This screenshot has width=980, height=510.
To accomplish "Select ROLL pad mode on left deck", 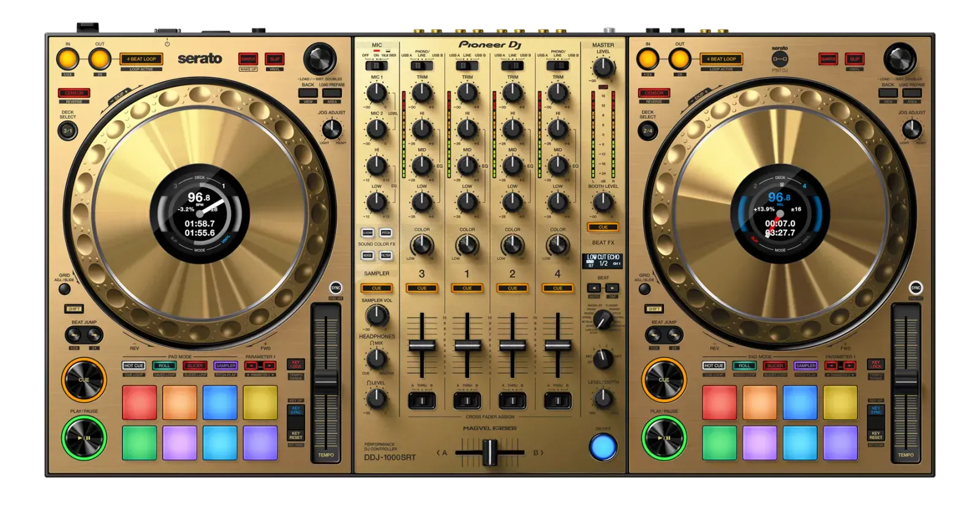I will (164, 365).
